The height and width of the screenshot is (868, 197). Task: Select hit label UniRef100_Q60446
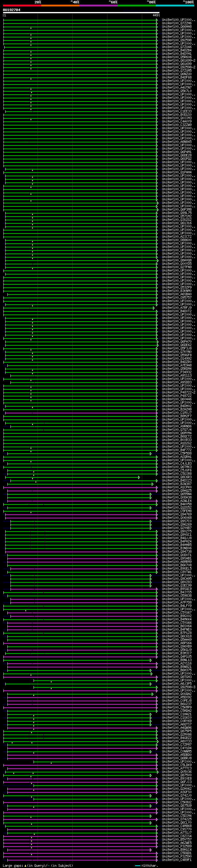pos(177,399)
